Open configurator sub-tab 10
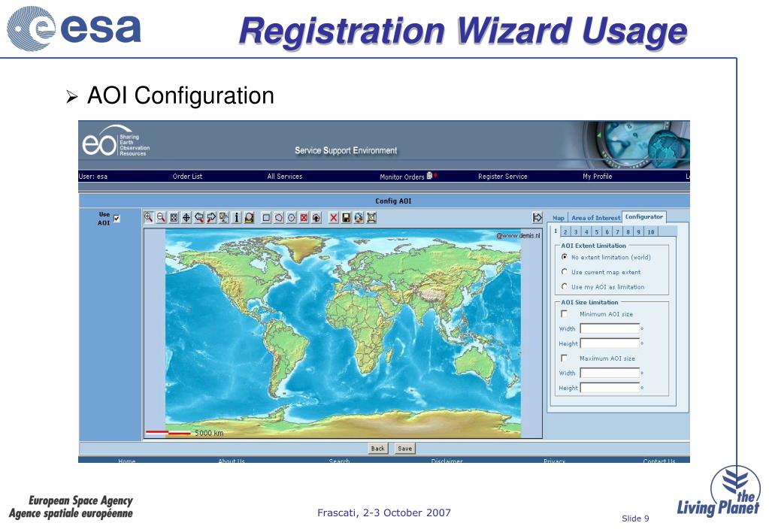769x532 pixels. click(651, 232)
